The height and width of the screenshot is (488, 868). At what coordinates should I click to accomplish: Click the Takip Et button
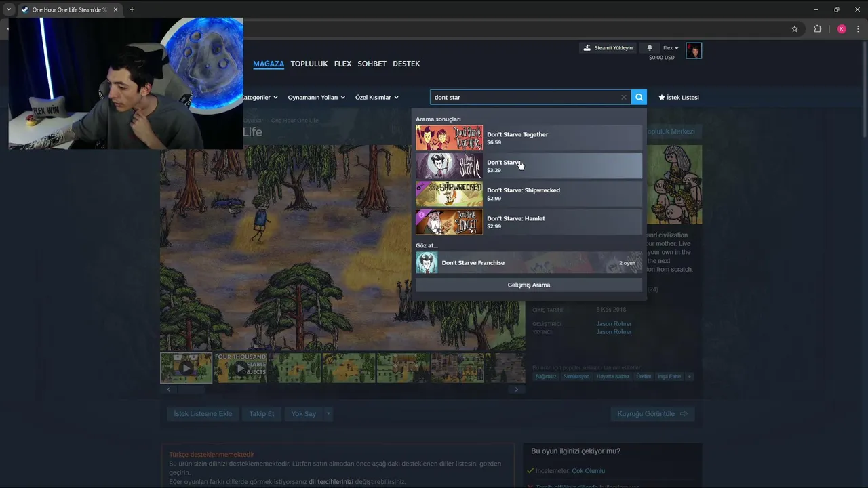[262, 413]
